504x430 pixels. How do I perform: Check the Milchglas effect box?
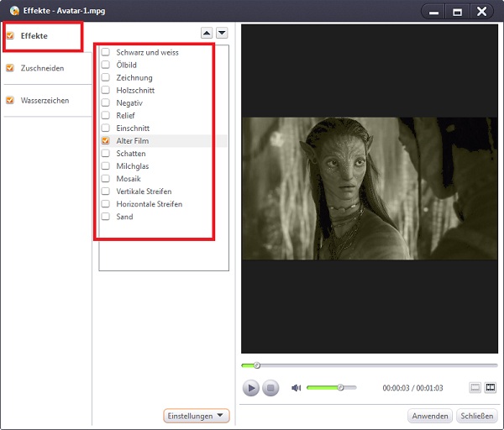coord(106,165)
